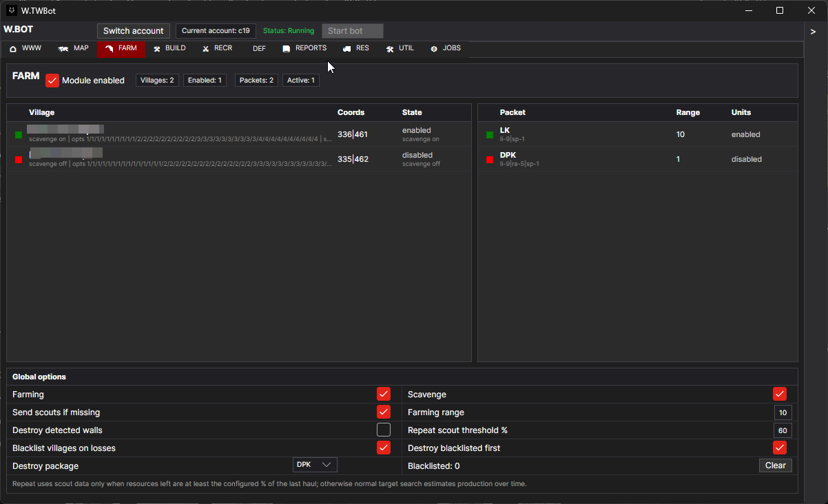Click the Units column header
Screen dimensions: 828x504
pyautogui.click(x=741, y=112)
